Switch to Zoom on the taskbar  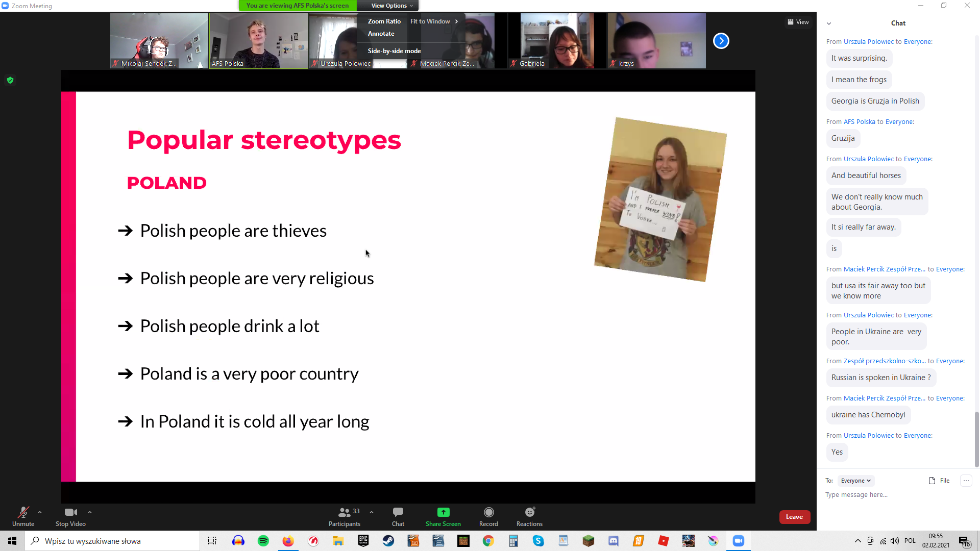coord(739,541)
